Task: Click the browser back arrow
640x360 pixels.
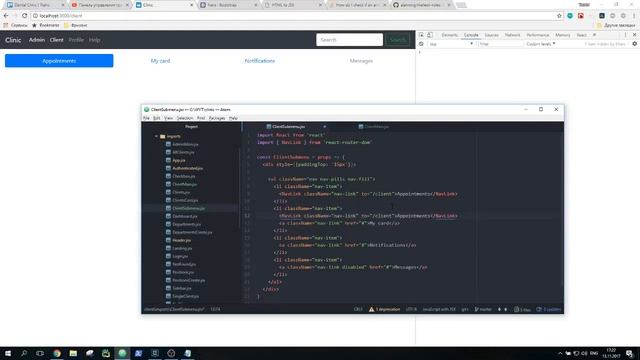Action: pos(6,16)
